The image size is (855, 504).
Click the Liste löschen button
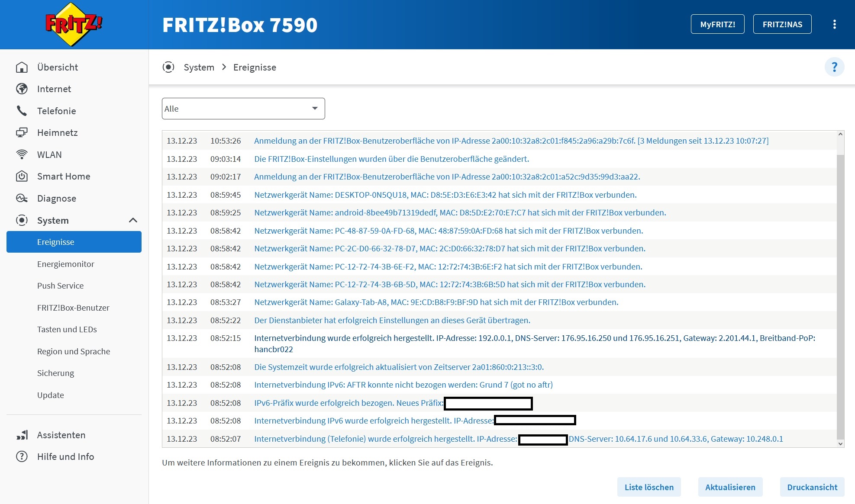(x=649, y=487)
